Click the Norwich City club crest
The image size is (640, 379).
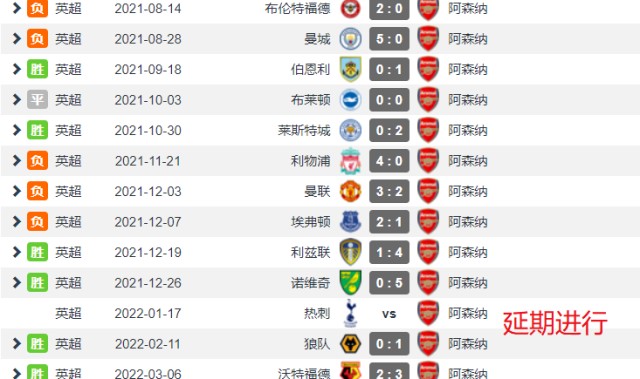coord(350,283)
